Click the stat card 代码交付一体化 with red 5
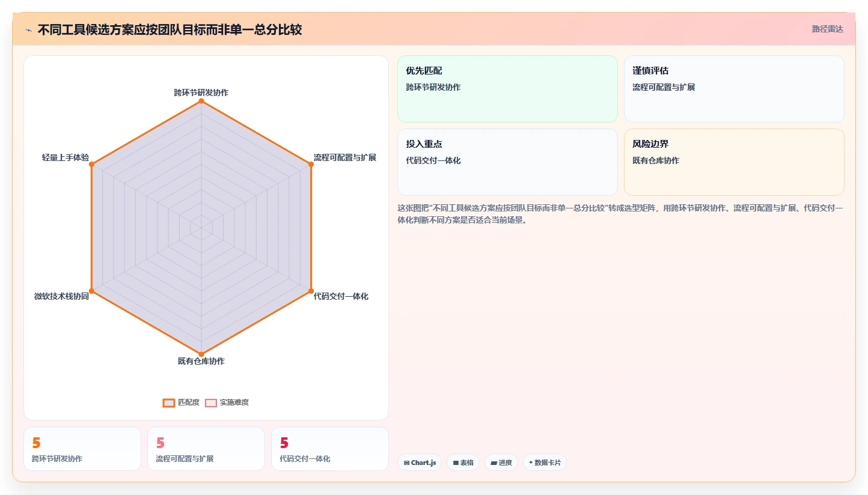Image resolution: width=868 pixels, height=495 pixels. pos(330,449)
